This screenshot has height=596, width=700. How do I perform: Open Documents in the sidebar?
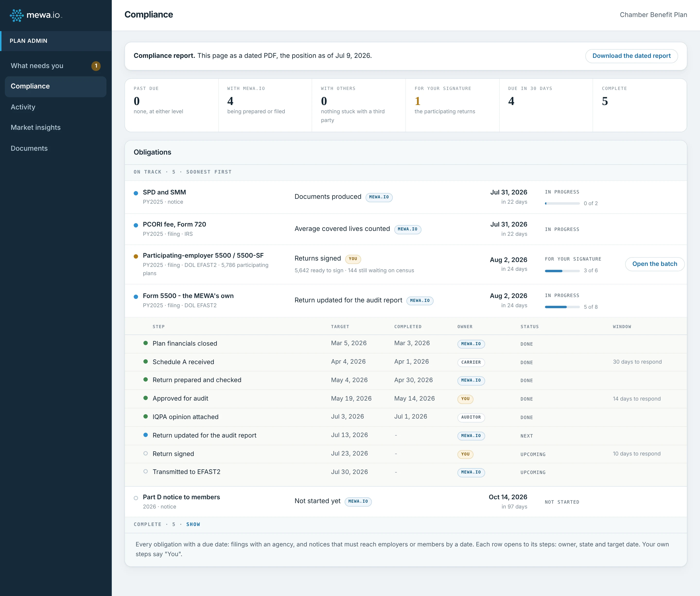[x=56, y=148]
